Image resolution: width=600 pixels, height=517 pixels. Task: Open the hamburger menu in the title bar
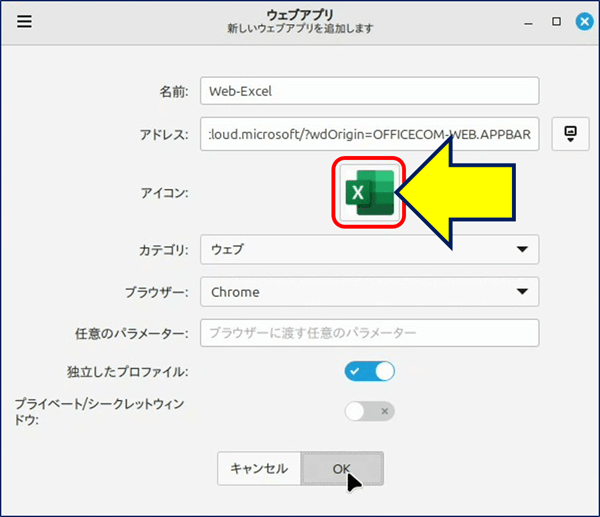click(x=24, y=21)
